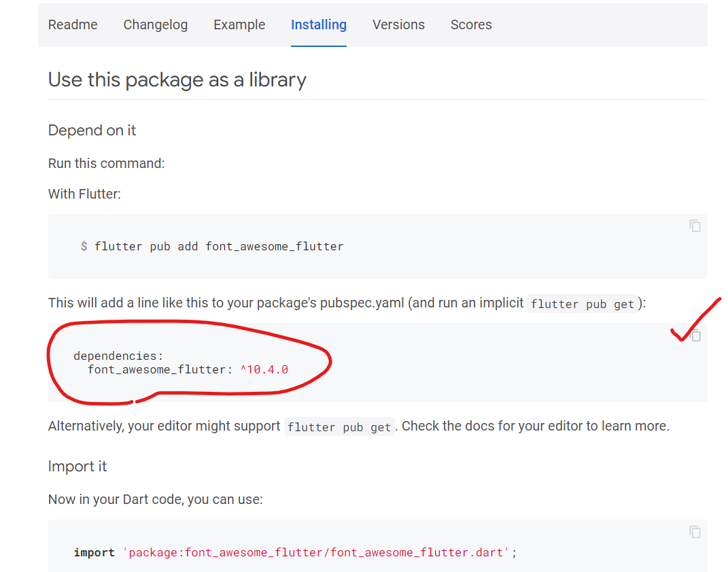Click the 'font_awesome_flutter:' dependency key text
Screen dimensions: 728x572
tap(160, 369)
